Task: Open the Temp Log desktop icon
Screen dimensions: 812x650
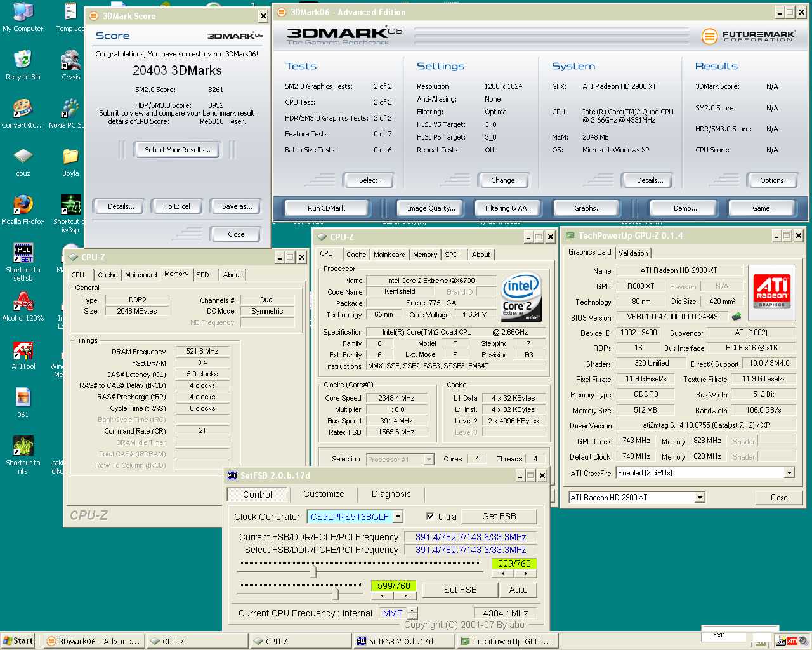Action: pyautogui.click(x=70, y=17)
